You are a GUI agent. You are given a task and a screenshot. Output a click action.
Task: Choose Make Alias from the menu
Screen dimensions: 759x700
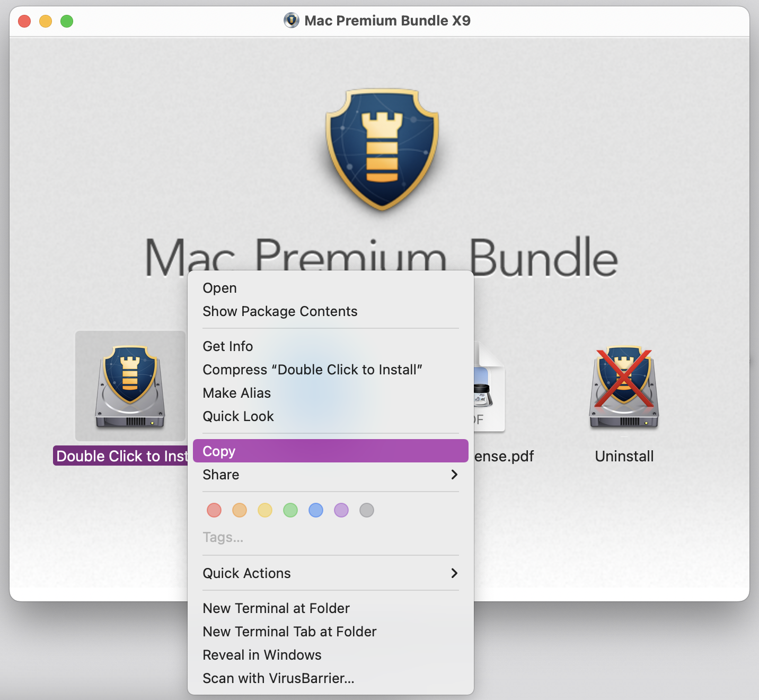pyautogui.click(x=331, y=393)
